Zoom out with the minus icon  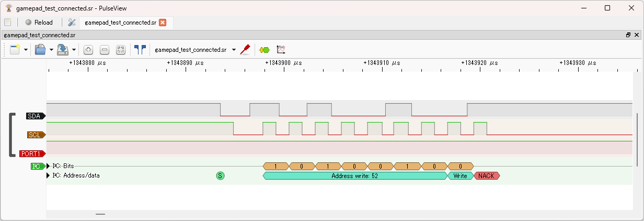[x=105, y=50]
